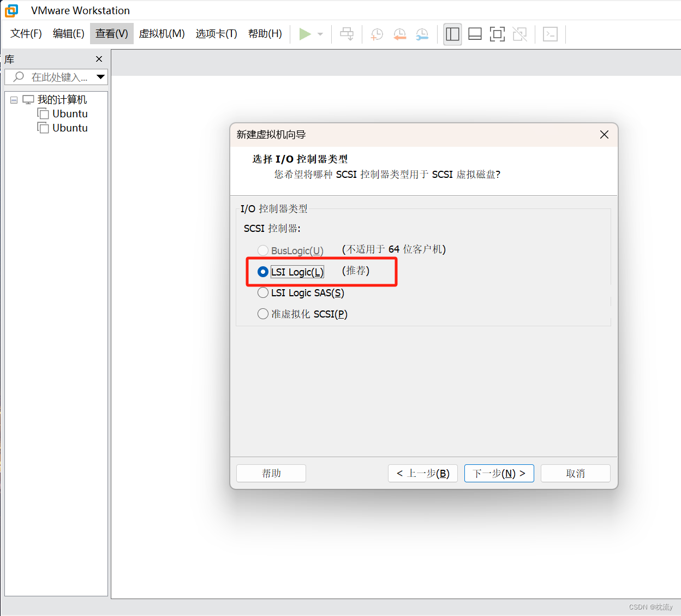Click the magnifier search icon in library

[19, 77]
